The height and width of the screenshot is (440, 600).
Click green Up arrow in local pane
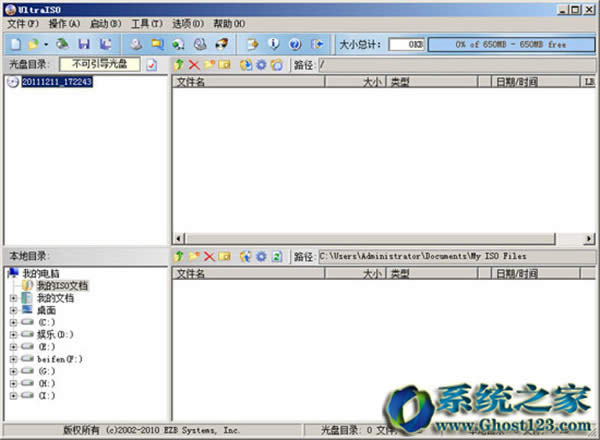point(180,256)
